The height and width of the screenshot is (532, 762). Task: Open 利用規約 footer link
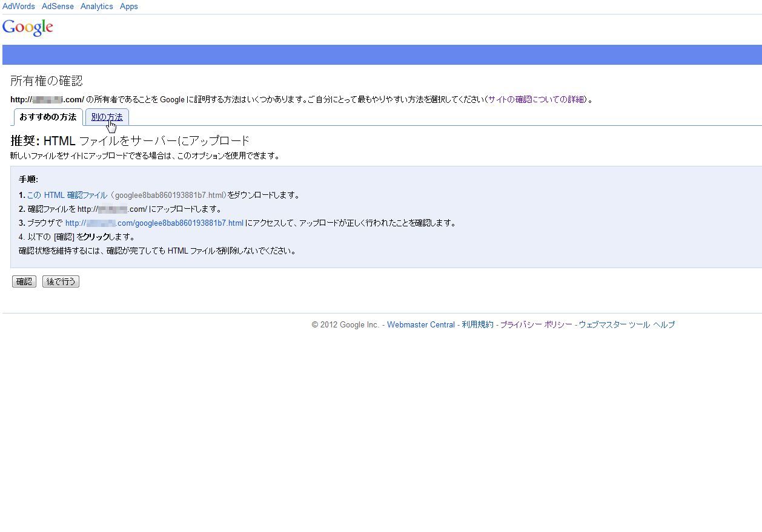(x=477, y=324)
